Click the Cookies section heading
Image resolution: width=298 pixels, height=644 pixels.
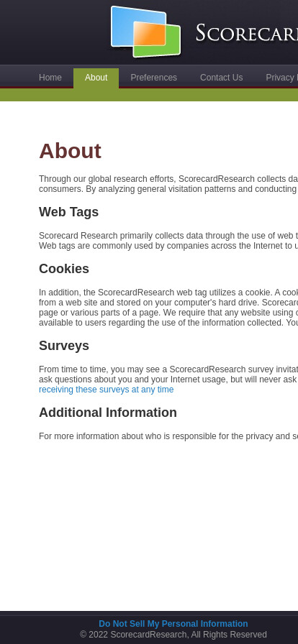(x=64, y=269)
